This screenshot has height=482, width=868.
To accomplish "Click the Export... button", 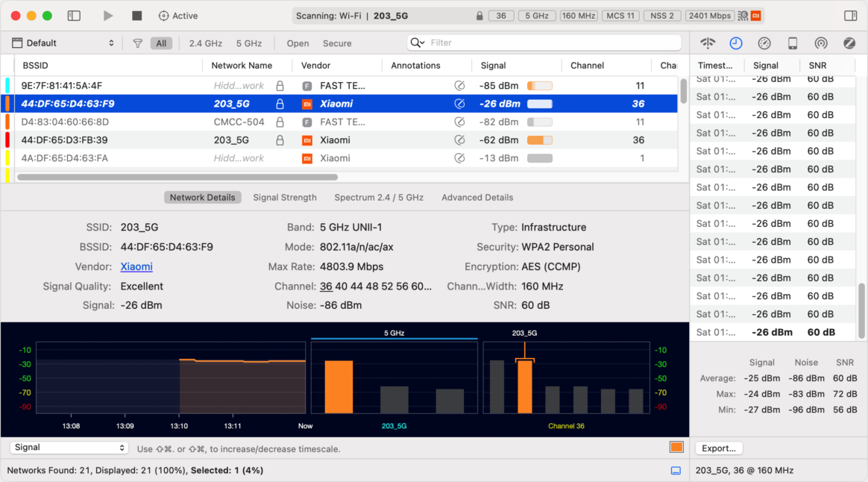I will click(719, 448).
